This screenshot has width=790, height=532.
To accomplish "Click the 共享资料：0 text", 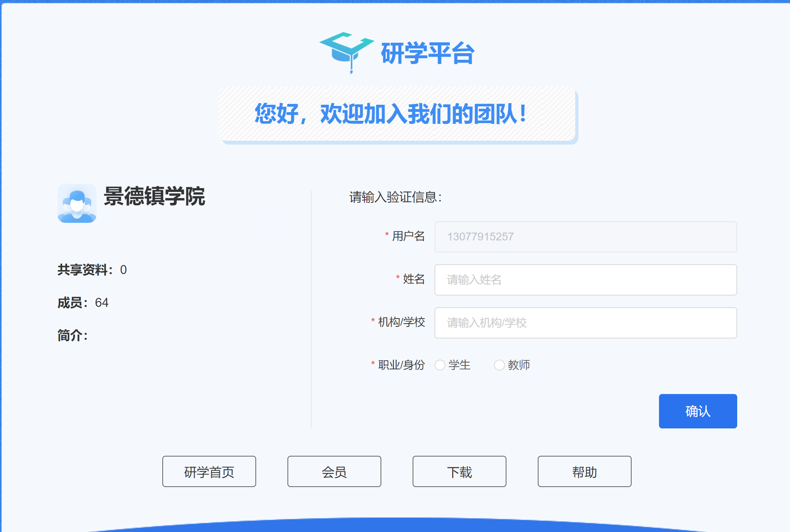I will pyautogui.click(x=92, y=270).
